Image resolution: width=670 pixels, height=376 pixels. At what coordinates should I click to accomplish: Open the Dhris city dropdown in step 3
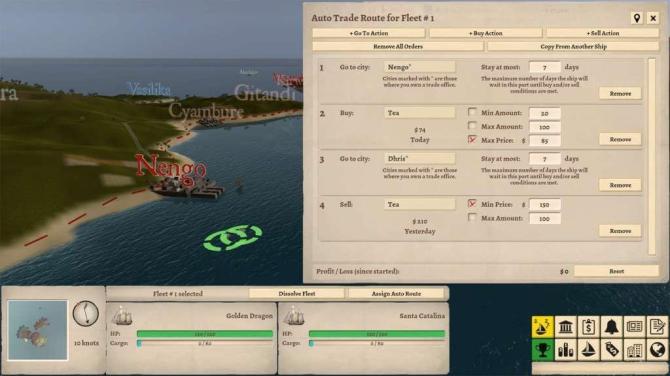click(420, 159)
